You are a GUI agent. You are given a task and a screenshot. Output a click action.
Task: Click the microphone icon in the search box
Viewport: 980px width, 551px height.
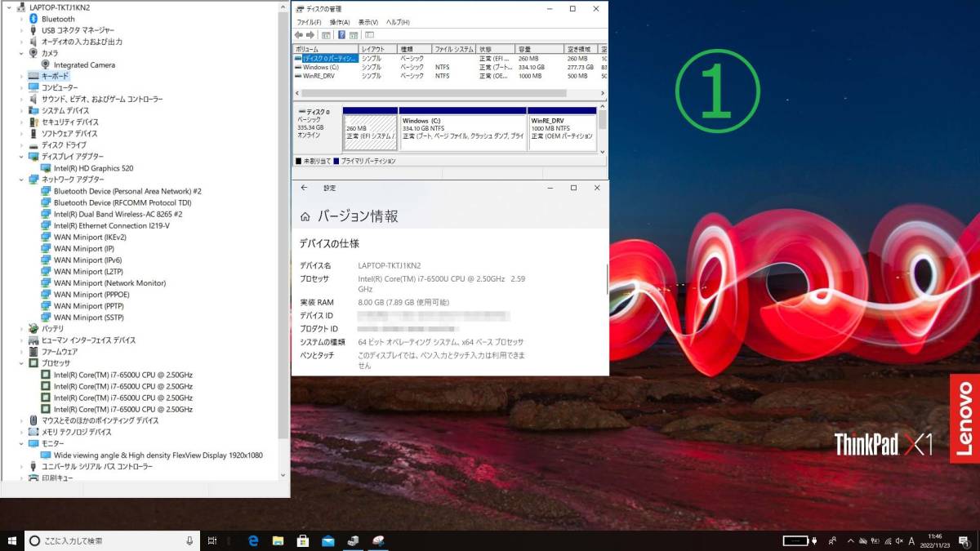click(189, 540)
